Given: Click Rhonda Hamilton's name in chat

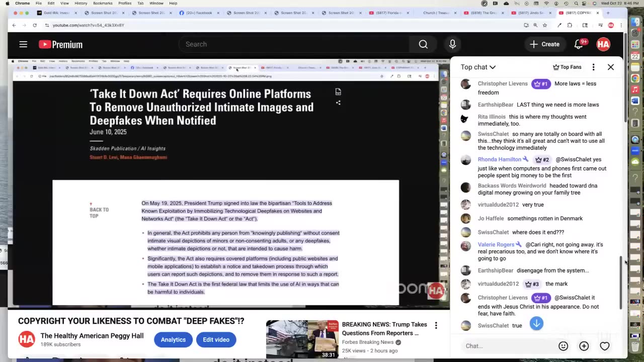Looking at the screenshot, I should click(500, 159).
